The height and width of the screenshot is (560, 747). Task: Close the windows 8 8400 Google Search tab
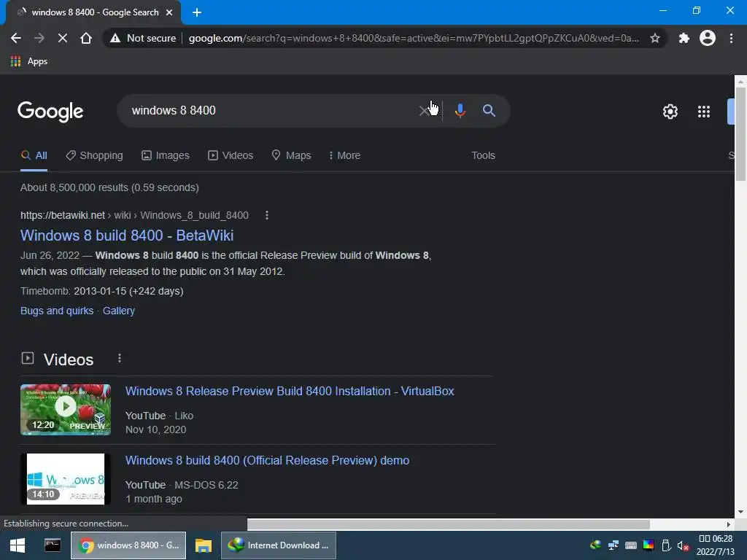[169, 12]
